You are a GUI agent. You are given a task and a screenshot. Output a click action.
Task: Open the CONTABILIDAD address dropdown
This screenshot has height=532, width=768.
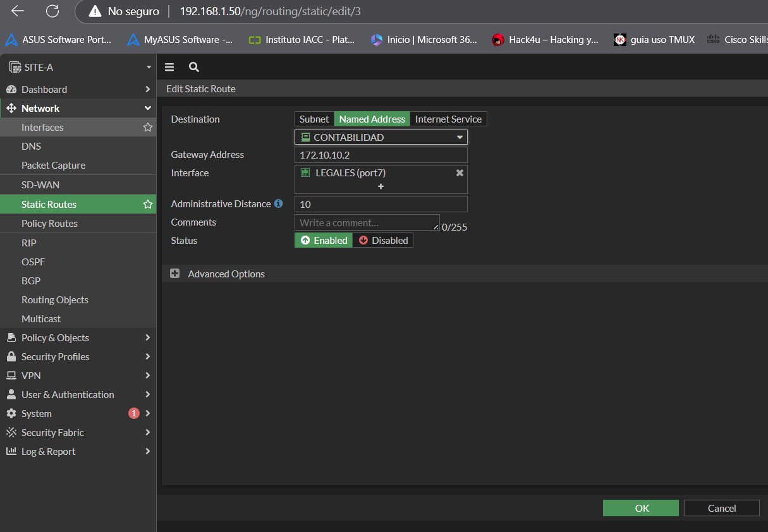click(x=381, y=137)
